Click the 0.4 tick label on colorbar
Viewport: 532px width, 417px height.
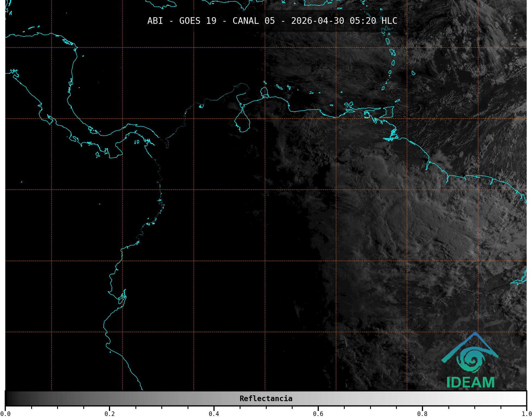[x=214, y=414]
